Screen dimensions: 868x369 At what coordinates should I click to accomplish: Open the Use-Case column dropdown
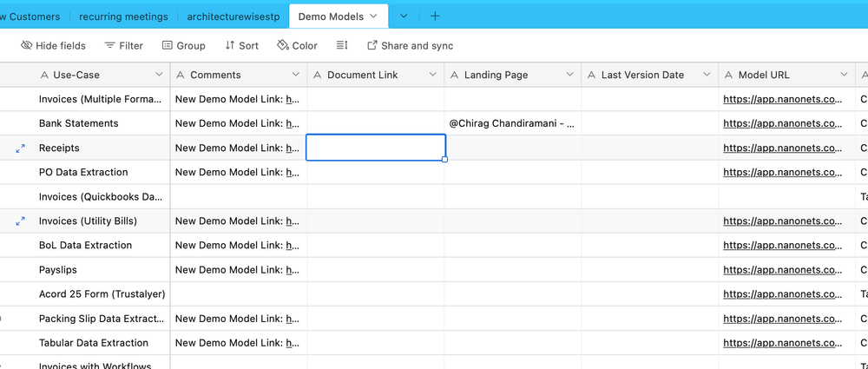[x=159, y=76]
